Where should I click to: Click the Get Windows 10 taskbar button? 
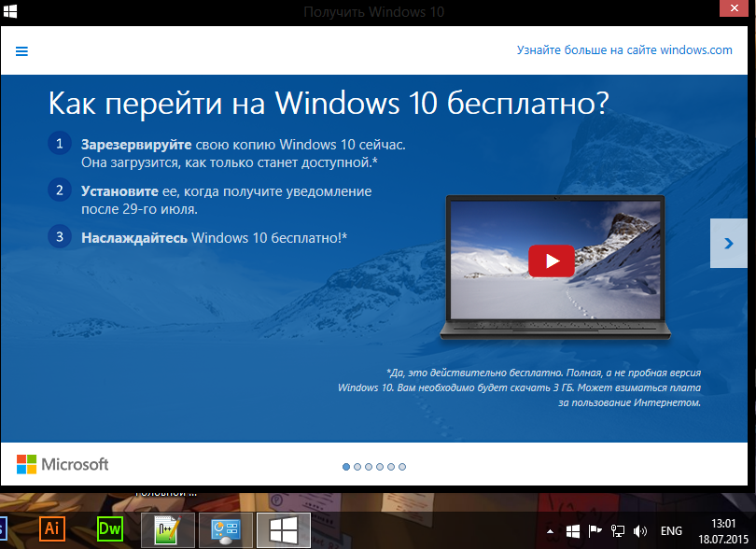283,529
